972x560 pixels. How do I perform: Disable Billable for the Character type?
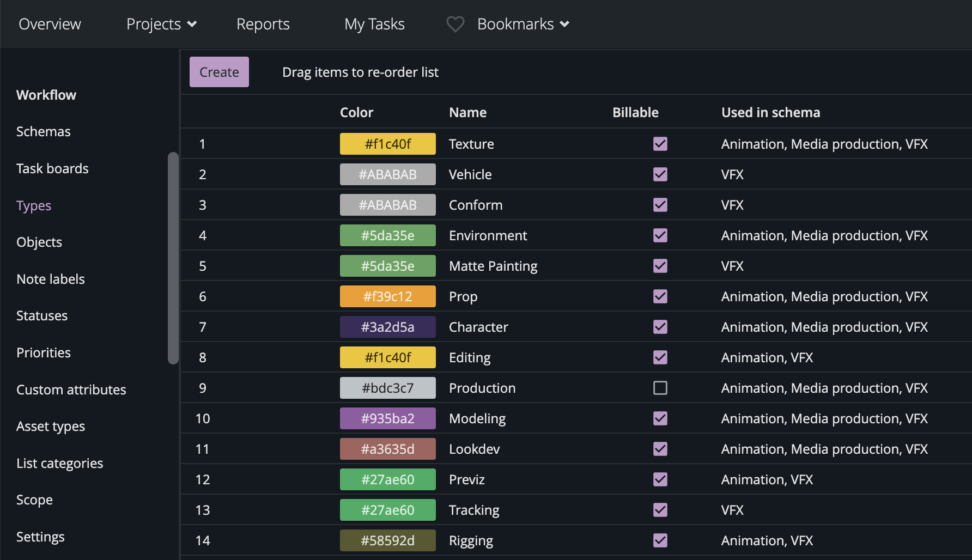[660, 327]
